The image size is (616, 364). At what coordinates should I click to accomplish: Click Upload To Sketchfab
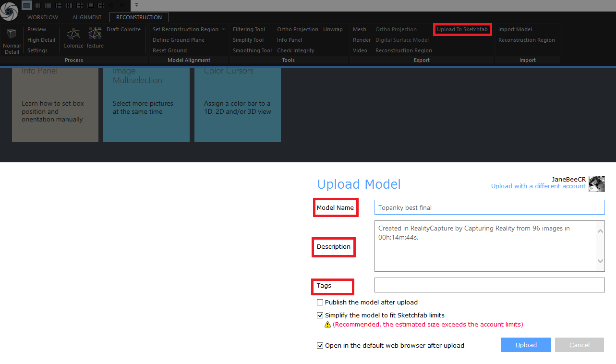tap(462, 29)
